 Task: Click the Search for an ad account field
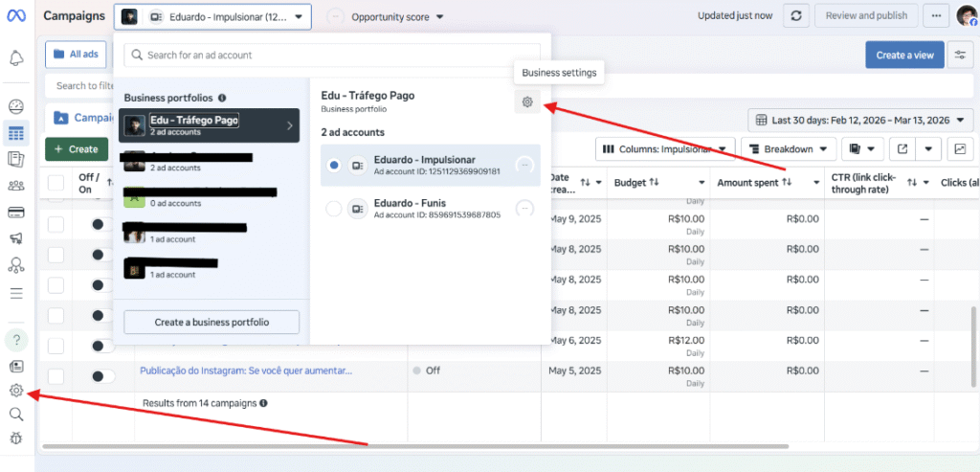pyautogui.click(x=332, y=56)
